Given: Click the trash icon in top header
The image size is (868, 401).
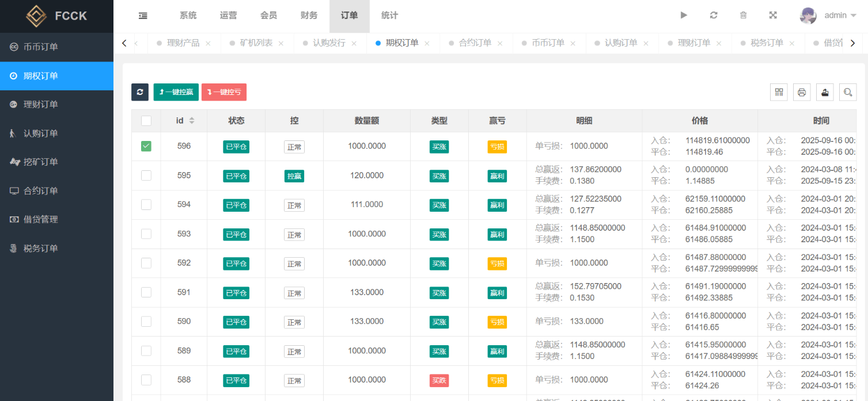Looking at the screenshot, I should [743, 16].
